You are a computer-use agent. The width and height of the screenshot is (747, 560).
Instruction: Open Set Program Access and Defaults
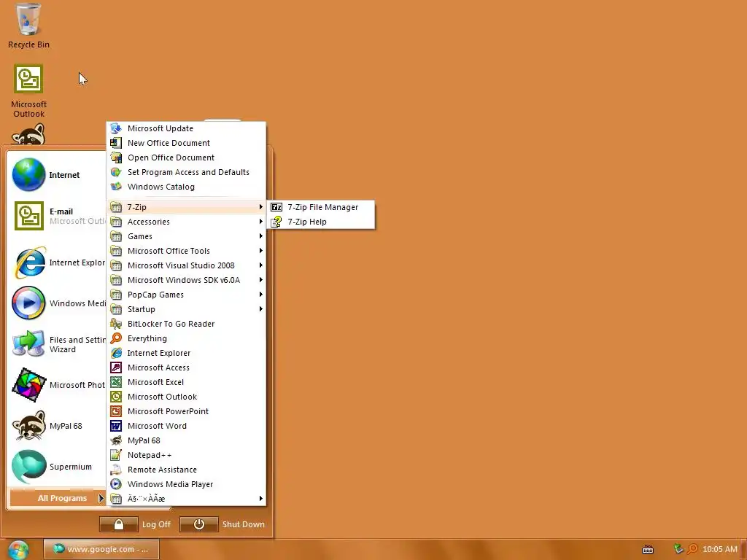tap(186, 172)
